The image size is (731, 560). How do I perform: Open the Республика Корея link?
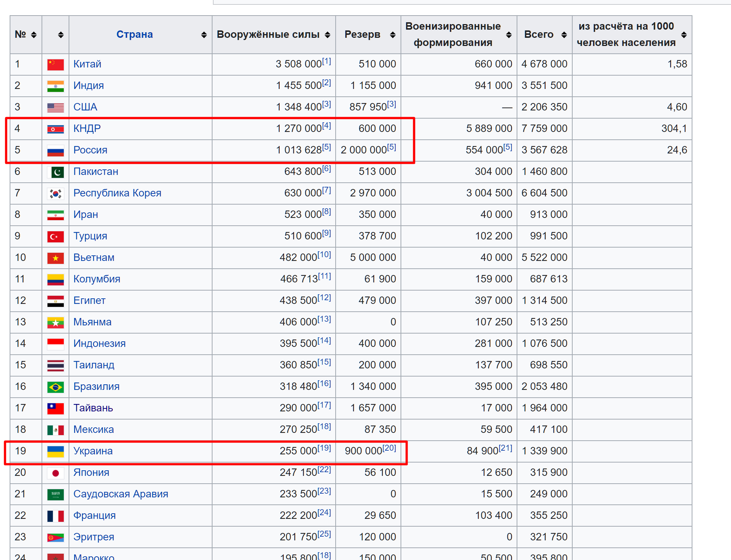coord(117,193)
